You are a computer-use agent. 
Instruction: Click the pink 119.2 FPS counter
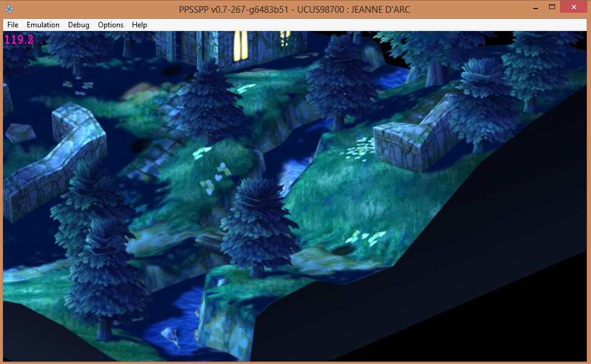pyautogui.click(x=19, y=40)
